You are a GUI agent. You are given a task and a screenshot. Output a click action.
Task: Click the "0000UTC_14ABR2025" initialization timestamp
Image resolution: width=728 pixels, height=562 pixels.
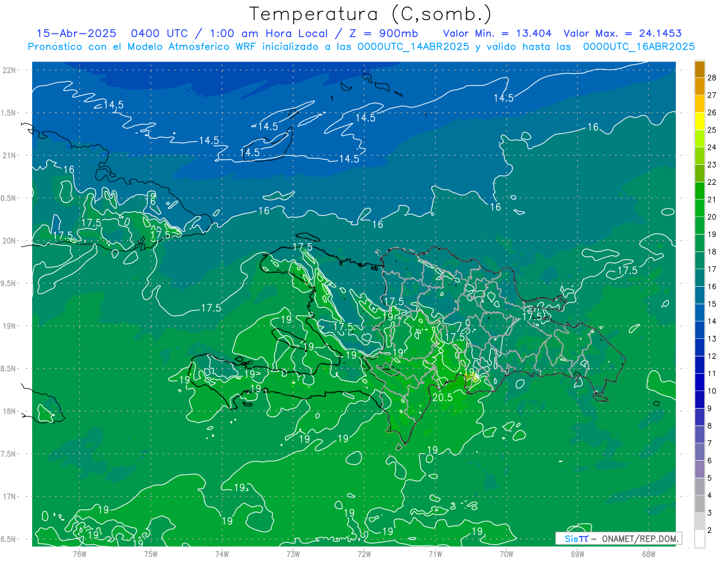click(413, 47)
